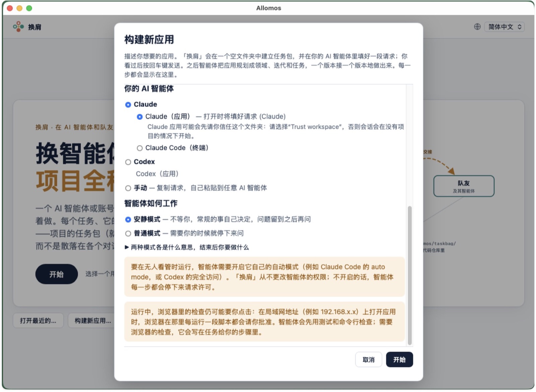Image resolution: width=536 pixels, height=392 pixels.
Task: Choose 手动 copy request radio option
Action: 128,188
